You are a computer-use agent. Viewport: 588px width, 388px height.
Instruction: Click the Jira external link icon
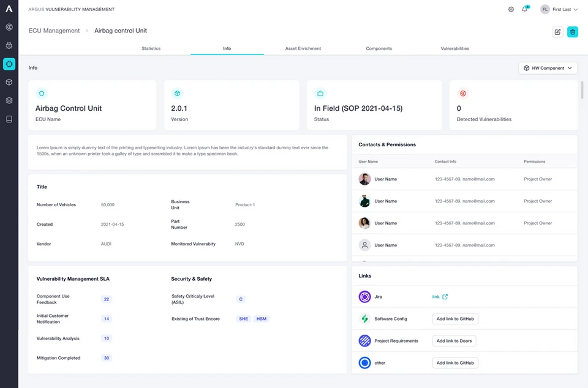(445, 297)
